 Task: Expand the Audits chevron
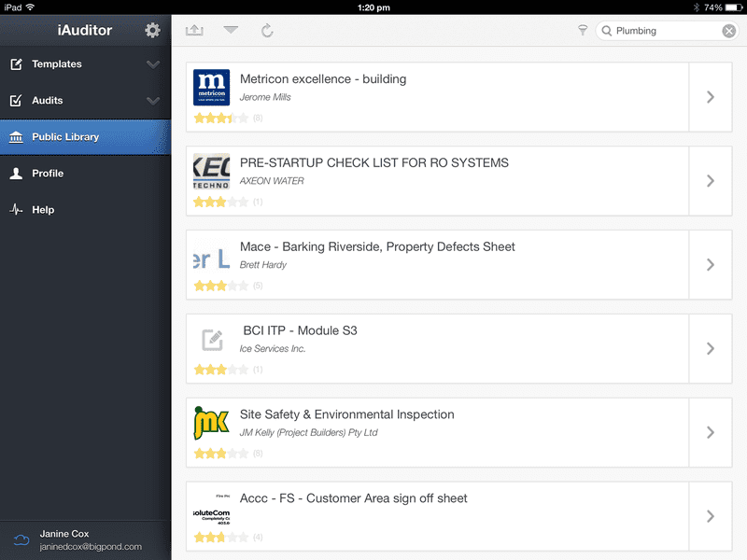153,101
